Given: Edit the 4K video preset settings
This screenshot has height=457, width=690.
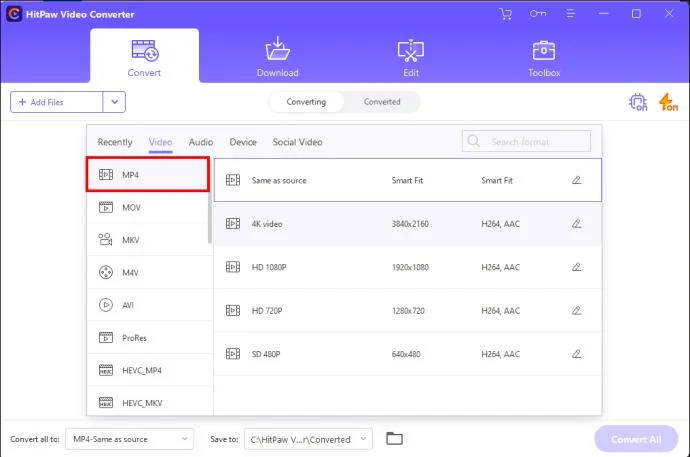Looking at the screenshot, I should [576, 224].
